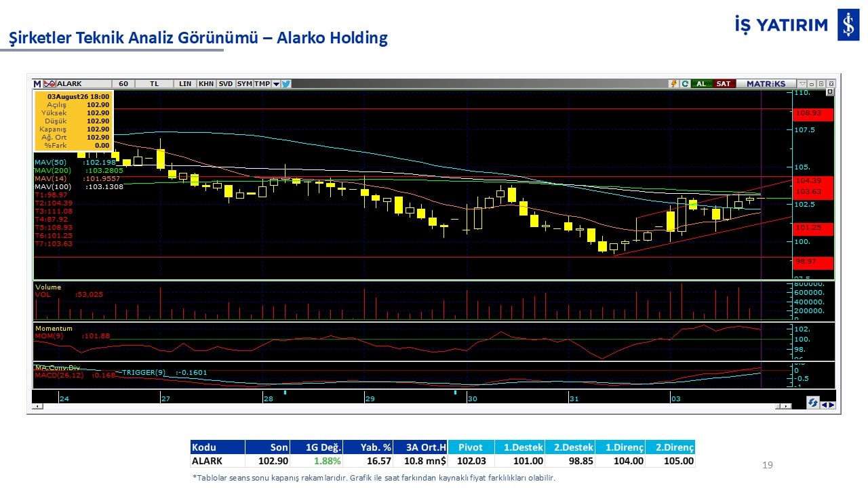
Task: Click date marker 27 on time axis
Action: [165, 399]
